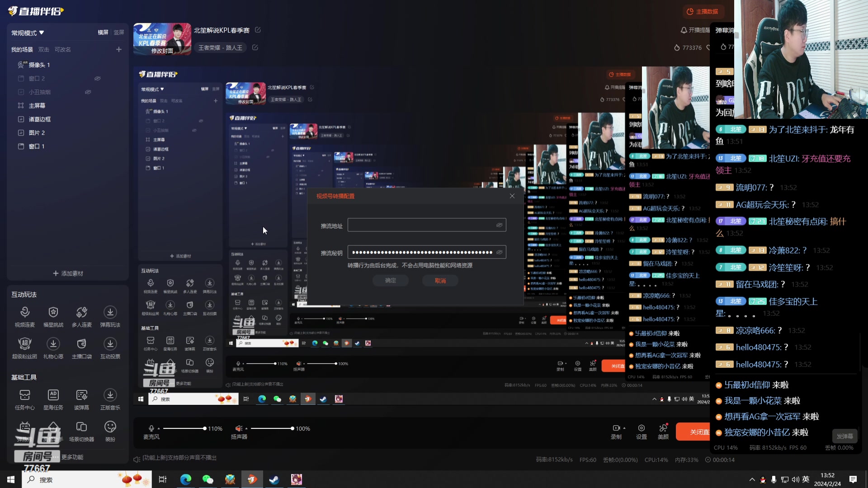Open the 场景切换器 scene switcher
The image size is (868, 488).
tap(81, 427)
